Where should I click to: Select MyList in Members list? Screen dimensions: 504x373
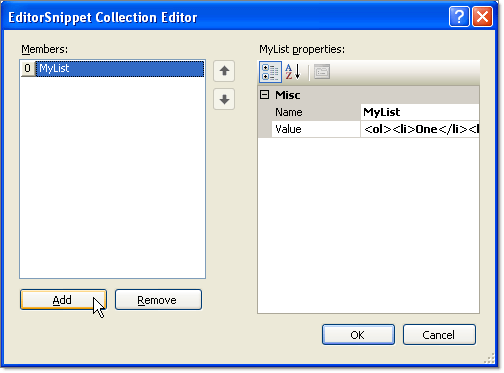pos(120,69)
